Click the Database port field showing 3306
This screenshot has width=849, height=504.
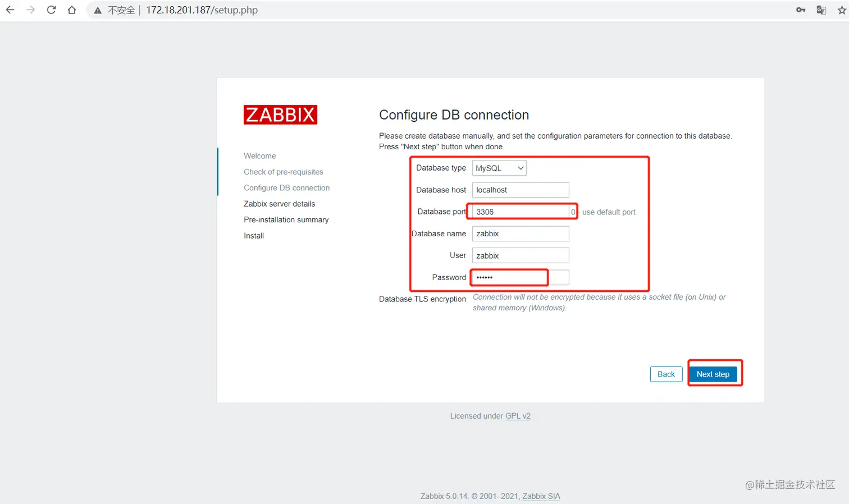pyautogui.click(x=521, y=212)
